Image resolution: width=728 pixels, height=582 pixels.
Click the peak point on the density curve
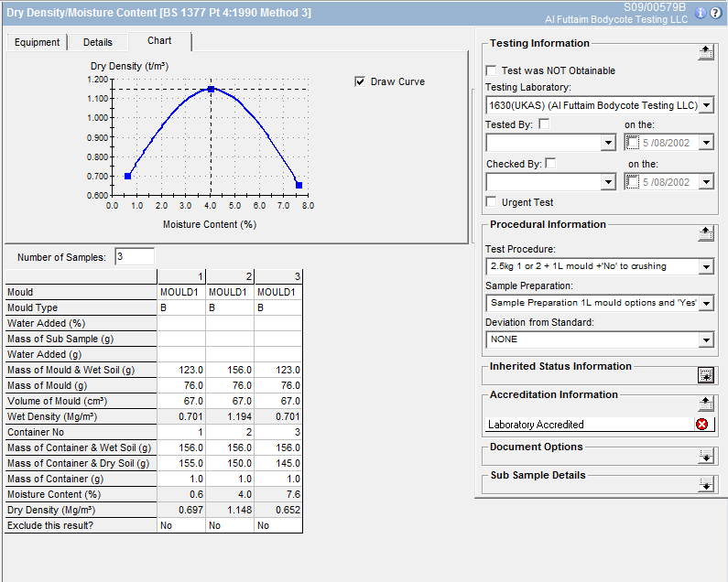pyautogui.click(x=211, y=89)
